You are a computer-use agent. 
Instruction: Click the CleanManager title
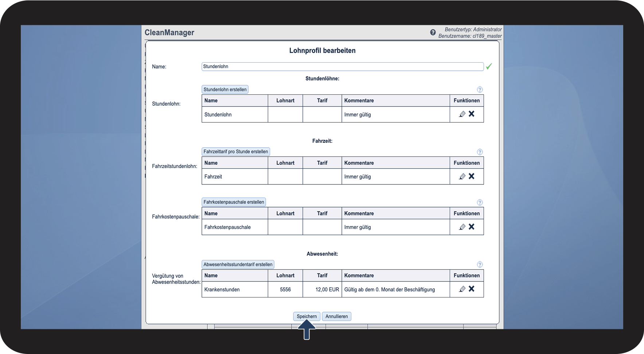pos(169,32)
